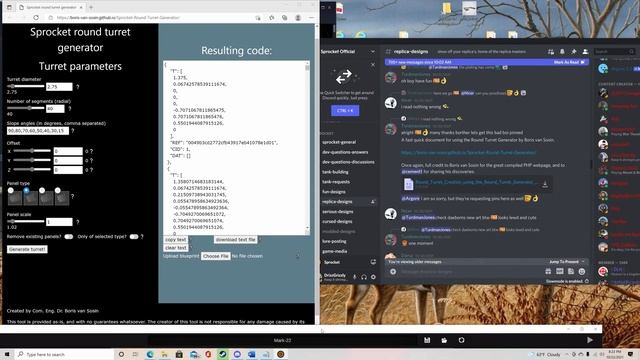Click the play arrow in bottom game bar
Viewport: 640px width, 360px height.
coord(590,340)
